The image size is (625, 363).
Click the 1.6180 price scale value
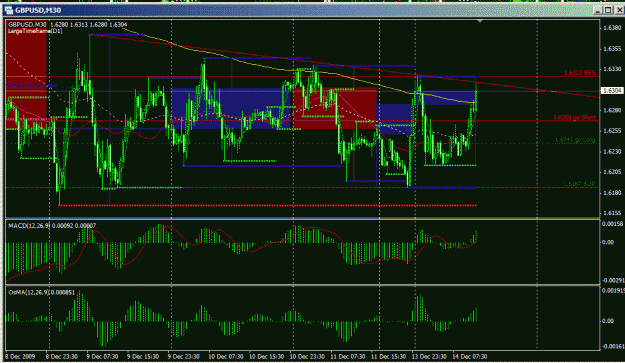click(612, 192)
